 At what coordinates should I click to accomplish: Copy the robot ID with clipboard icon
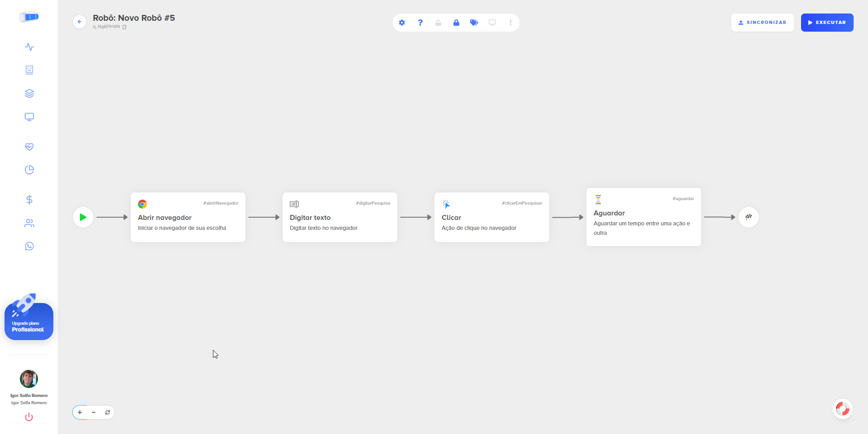pyautogui.click(x=124, y=27)
